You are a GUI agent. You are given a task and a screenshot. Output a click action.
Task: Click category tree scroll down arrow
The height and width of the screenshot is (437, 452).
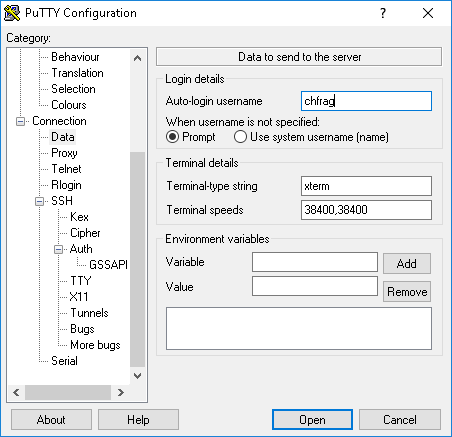[137, 376]
